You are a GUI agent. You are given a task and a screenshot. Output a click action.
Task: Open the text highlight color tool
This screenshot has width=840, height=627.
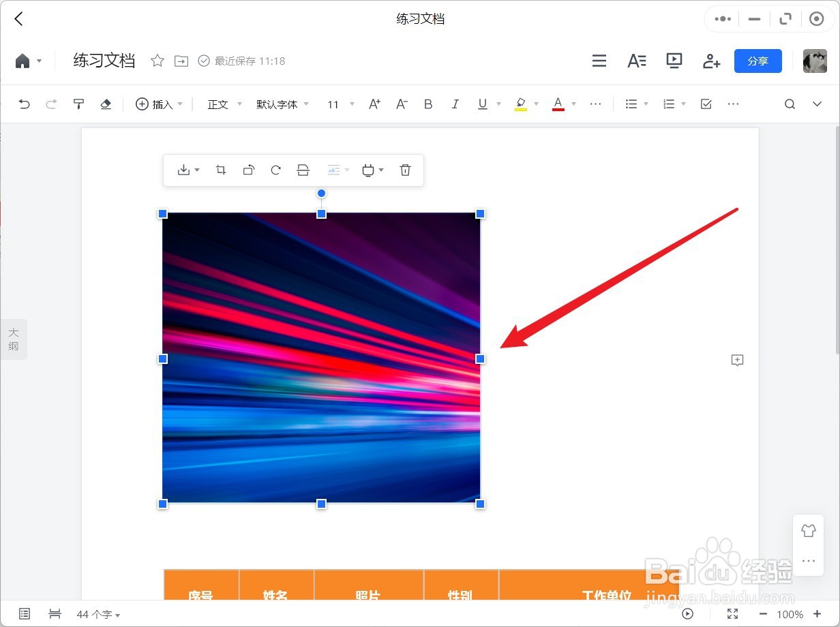tap(521, 104)
